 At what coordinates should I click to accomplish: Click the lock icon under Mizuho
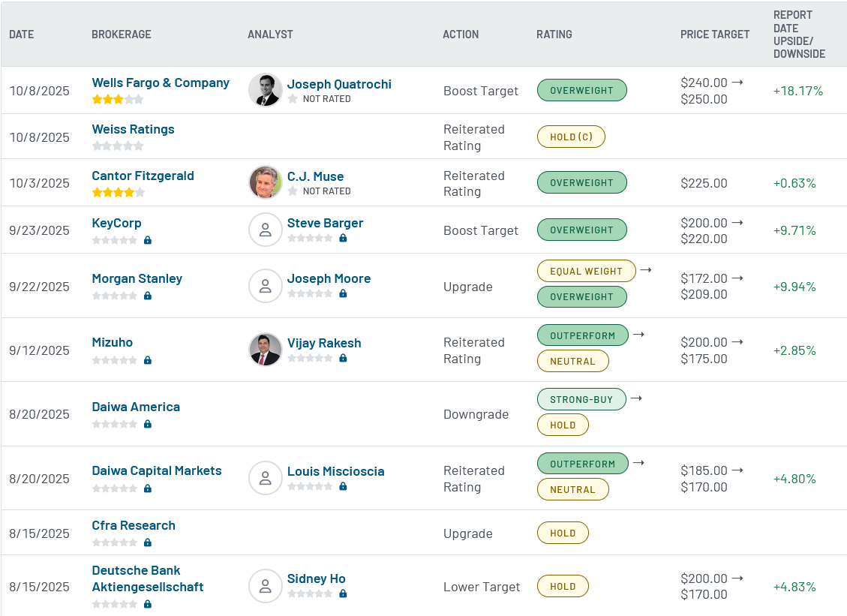pos(148,360)
